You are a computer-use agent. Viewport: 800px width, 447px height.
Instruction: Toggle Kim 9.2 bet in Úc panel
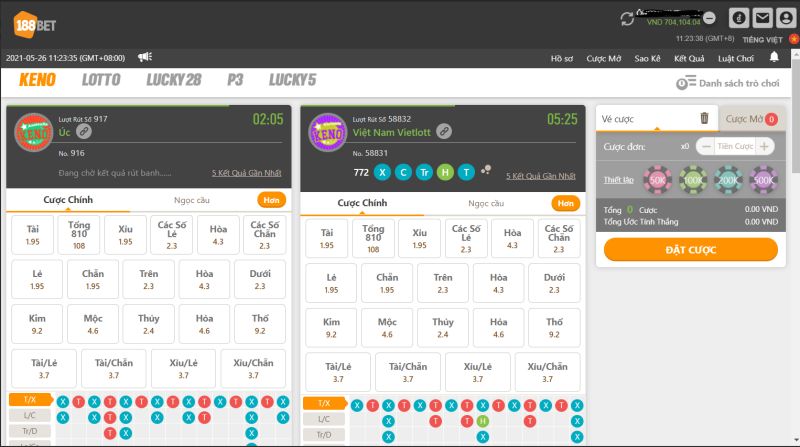pos(37,324)
